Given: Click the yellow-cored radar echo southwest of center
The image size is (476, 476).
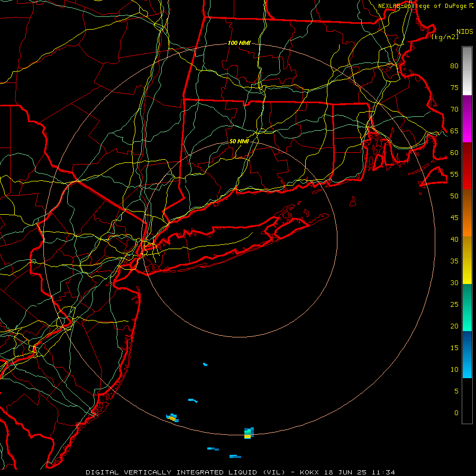Looking at the screenshot, I should pos(172,418).
